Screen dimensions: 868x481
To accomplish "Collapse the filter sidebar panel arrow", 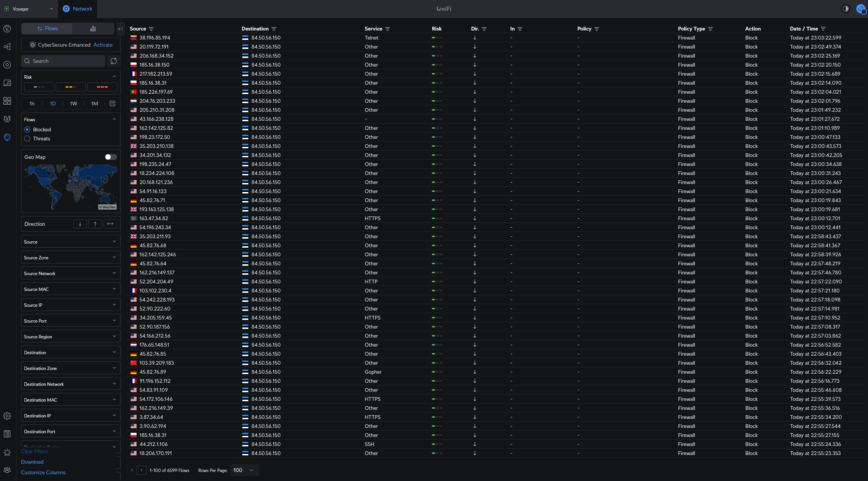I will [120, 29].
